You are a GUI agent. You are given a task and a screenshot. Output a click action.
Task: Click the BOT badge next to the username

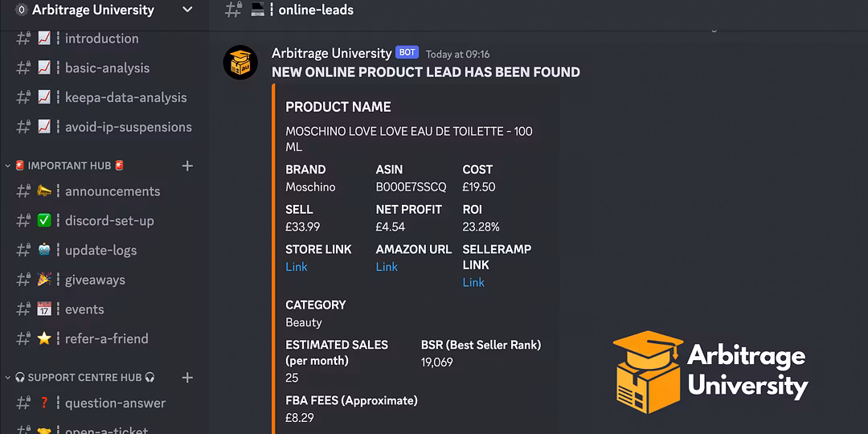point(407,53)
